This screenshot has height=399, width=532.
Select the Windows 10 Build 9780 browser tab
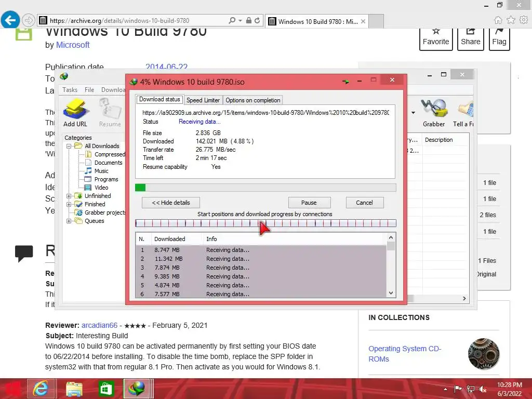point(316,21)
